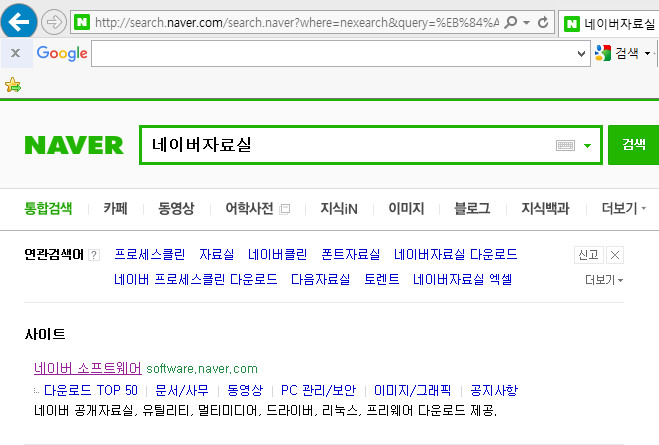Click the NAVER logo

pos(74,145)
